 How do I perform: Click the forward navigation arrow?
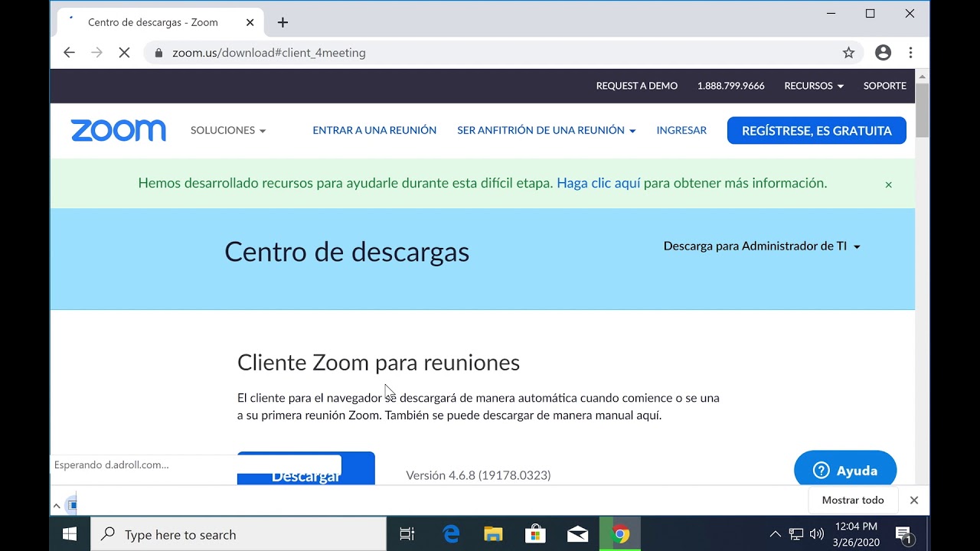click(96, 53)
